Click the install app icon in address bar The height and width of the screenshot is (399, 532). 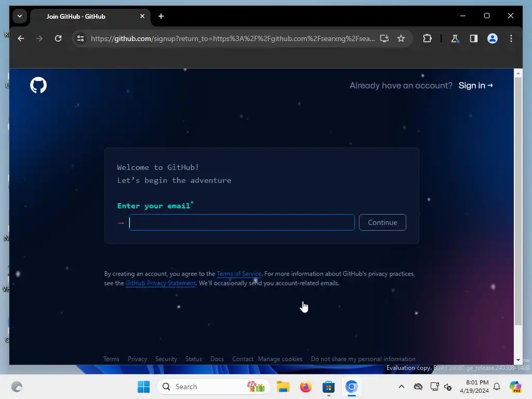pos(384,38)
